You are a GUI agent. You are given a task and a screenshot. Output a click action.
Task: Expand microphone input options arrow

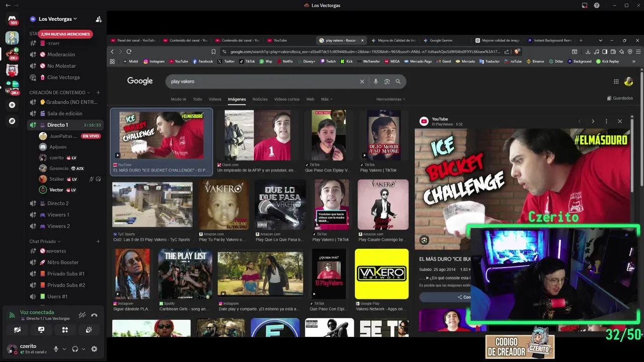click(64, 349)
